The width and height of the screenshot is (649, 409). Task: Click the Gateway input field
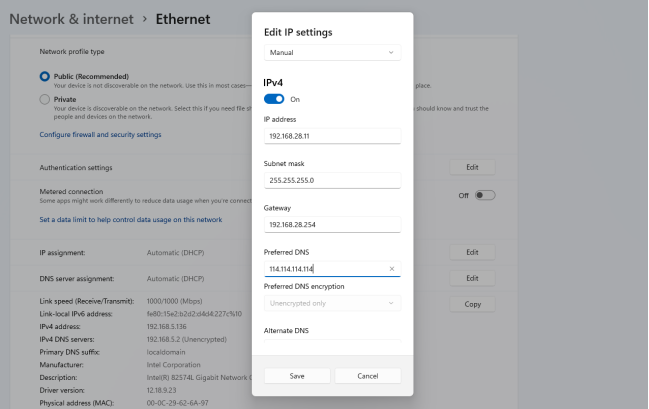pyautogui.click(x=332, y=225)
